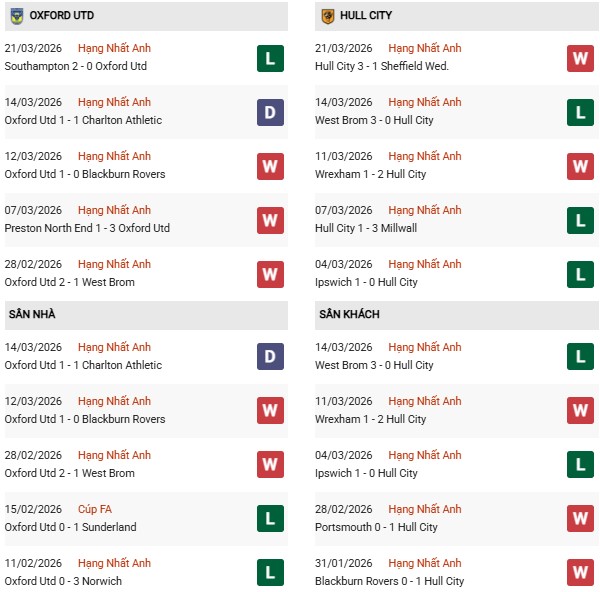
Task: Click the Oxford Utd club crest icon
Action: point(17,16)
